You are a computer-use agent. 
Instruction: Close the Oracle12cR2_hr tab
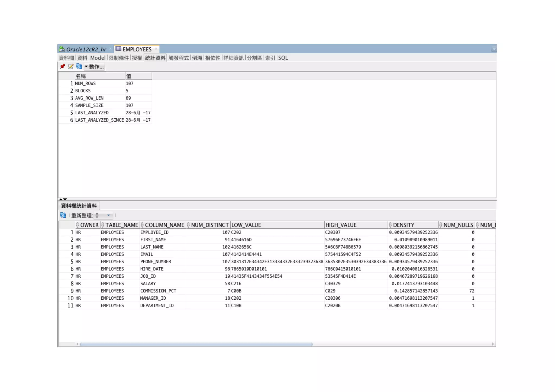(x=110, y=49)
